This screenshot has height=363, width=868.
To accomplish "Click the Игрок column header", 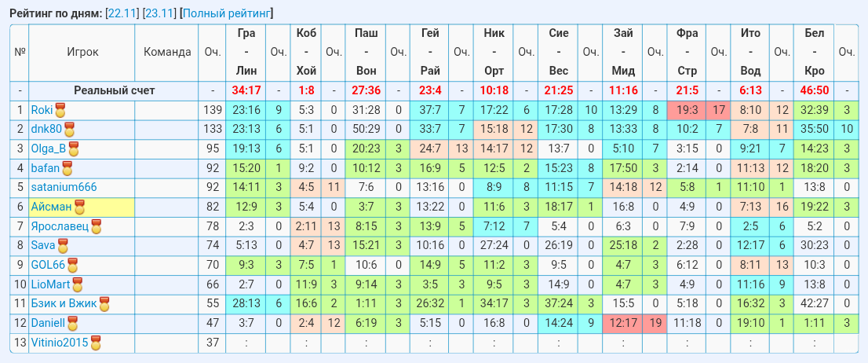I will pyautogui.click(x=82, y=53).
